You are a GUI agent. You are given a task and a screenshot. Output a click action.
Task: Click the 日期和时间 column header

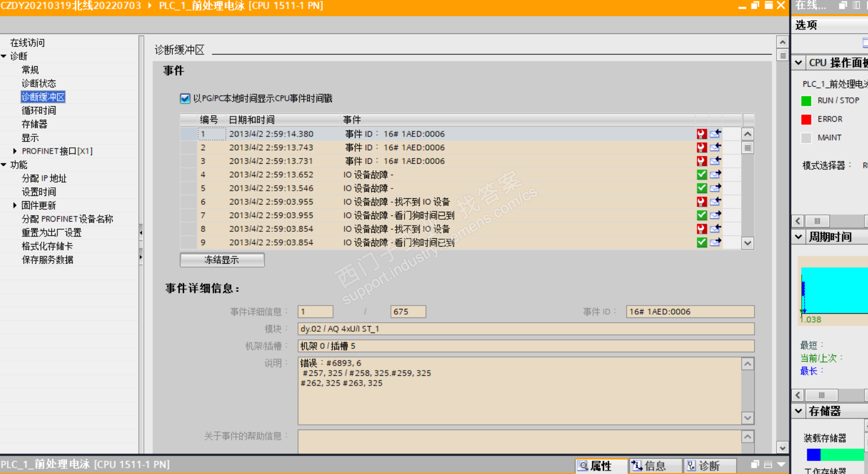(252, 120)
